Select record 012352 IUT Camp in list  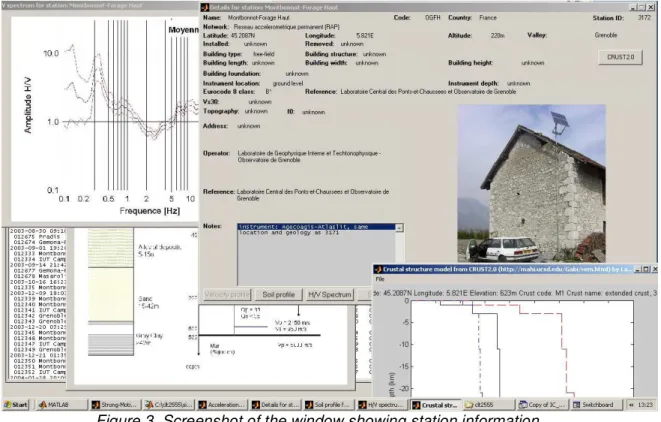pos(40,372)
